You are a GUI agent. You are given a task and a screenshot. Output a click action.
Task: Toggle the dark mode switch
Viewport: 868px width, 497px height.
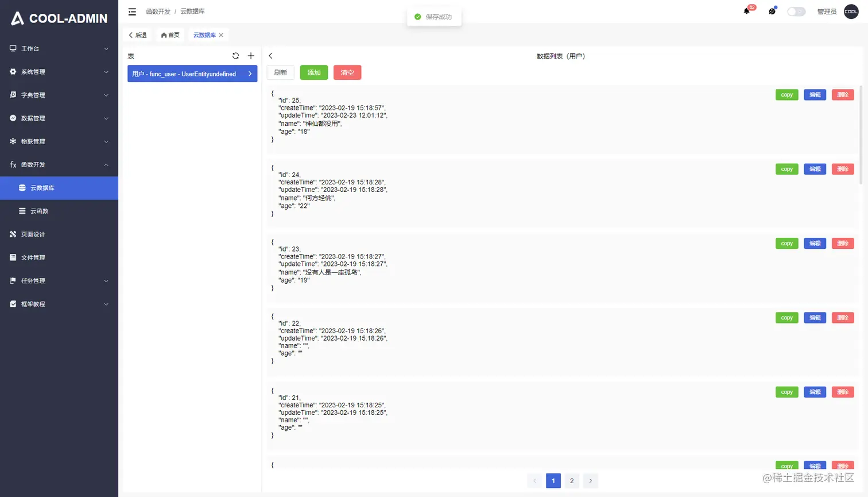click(796, 11)
